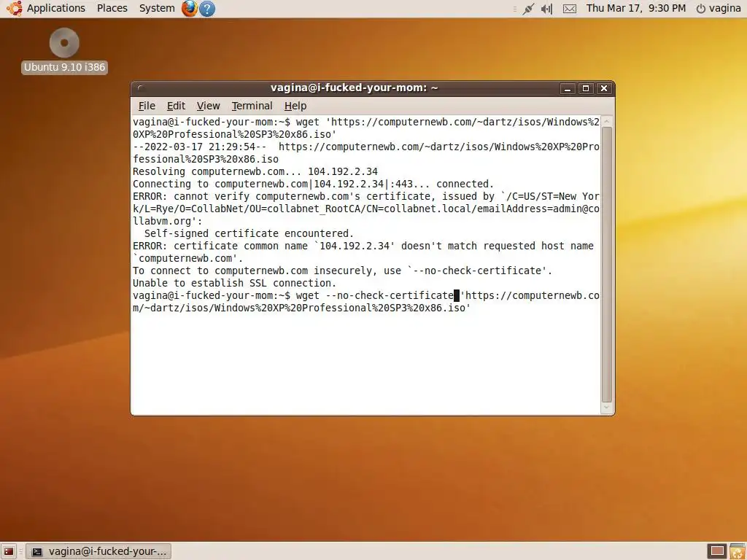Image resolution: width=747 pixels, height=560 pixels.
Task: Click the 'Connecting to computernewb.com' line
Action: tap(313, 184)
